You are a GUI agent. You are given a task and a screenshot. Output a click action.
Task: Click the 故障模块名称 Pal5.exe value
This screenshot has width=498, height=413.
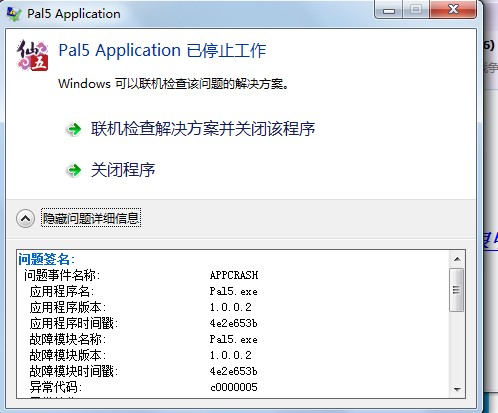pyautogui.click(x=233, y=339)
